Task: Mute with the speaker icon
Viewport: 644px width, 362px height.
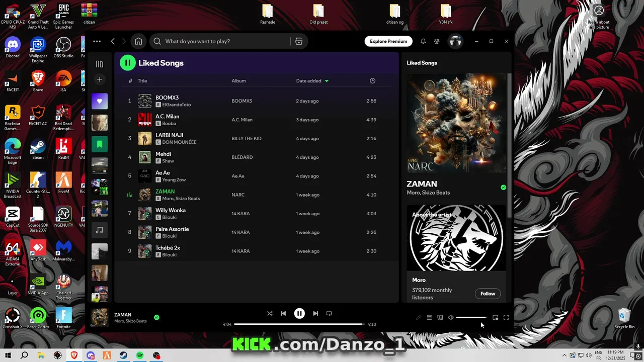Action: coord(451,317)
